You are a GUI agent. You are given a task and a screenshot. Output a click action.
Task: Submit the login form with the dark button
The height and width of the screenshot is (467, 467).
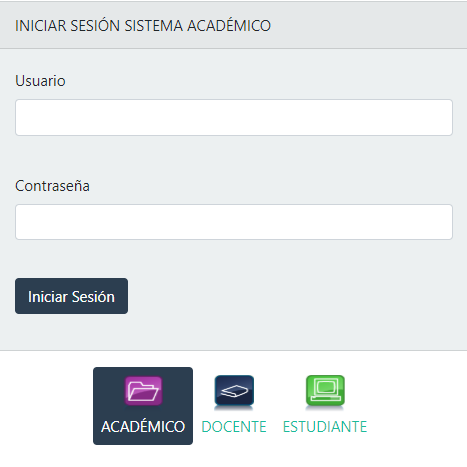coord(71,296)
